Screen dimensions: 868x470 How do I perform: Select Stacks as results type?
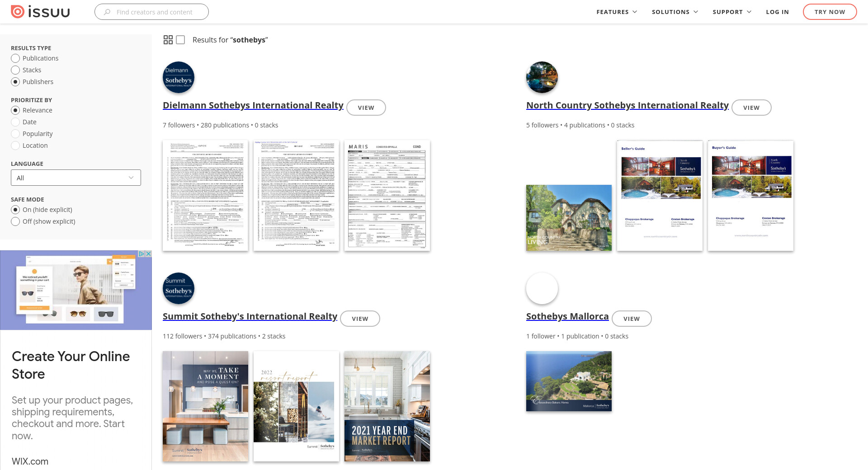(x=15, y=70)
